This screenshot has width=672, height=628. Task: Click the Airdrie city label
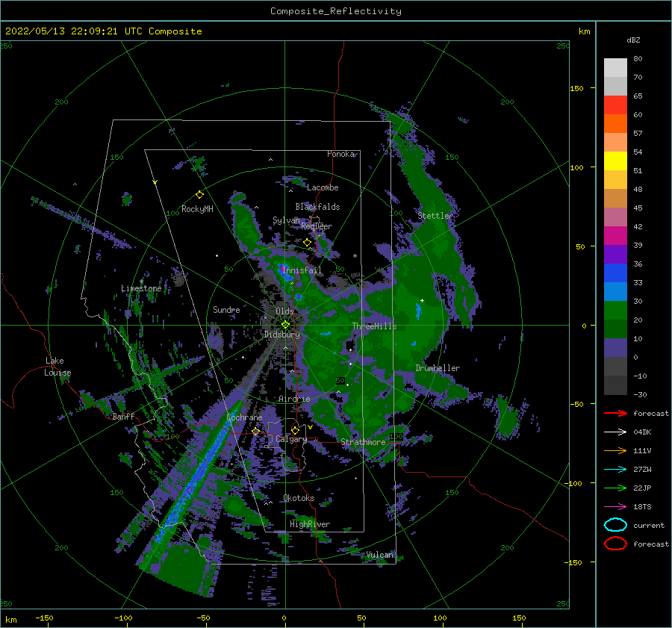point(294,399)
